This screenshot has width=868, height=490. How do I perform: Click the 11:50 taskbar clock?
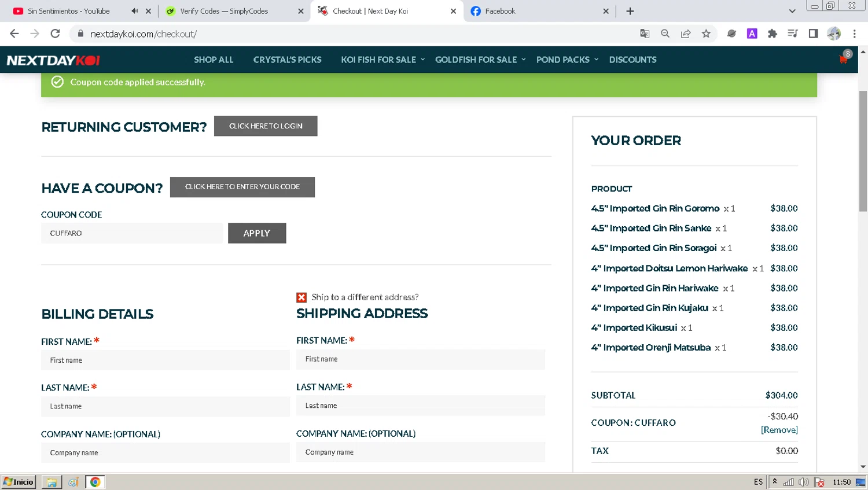tap(841, 482)
